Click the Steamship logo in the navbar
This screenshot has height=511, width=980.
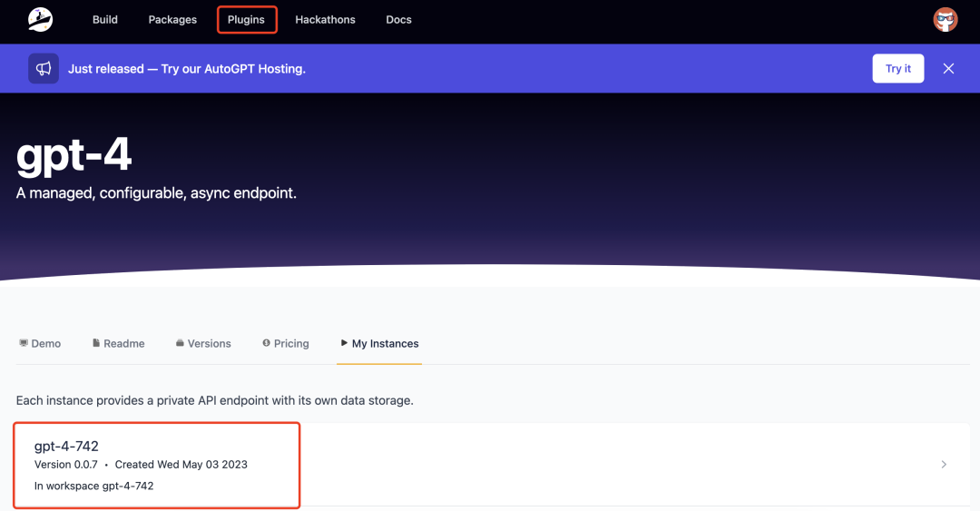tap(41, 19)
